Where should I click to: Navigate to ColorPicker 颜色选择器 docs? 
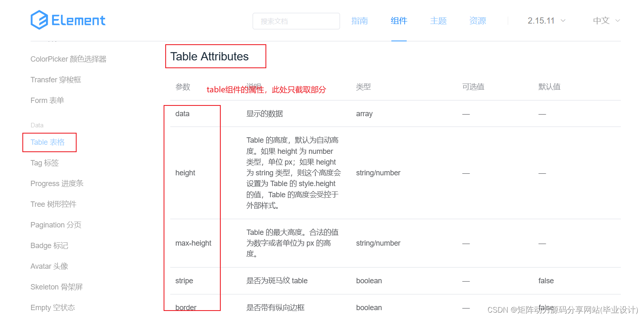69,59
